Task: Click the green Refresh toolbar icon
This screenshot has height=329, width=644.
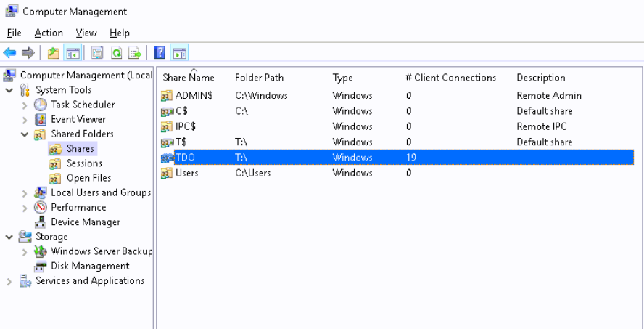Action: [x=116, y=53]
